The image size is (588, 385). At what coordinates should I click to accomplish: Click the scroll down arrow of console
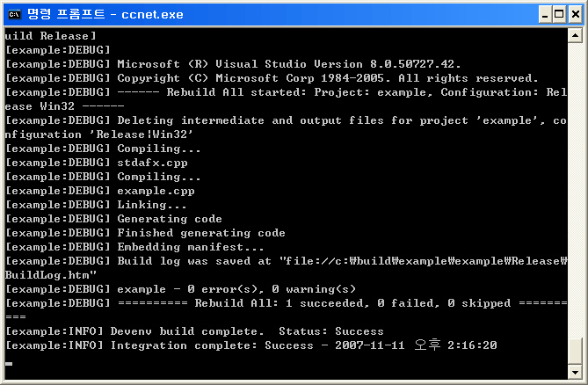574,371
